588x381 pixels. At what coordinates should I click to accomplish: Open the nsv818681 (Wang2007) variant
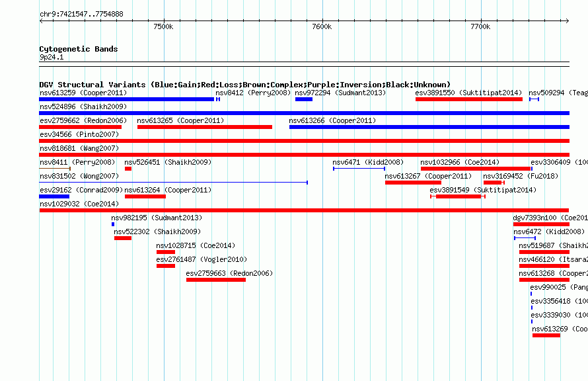(79, 148)
